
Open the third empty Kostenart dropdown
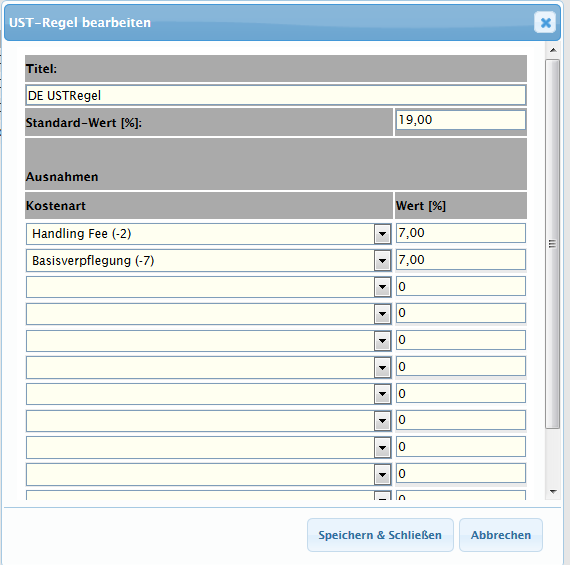tap(208, 341)
